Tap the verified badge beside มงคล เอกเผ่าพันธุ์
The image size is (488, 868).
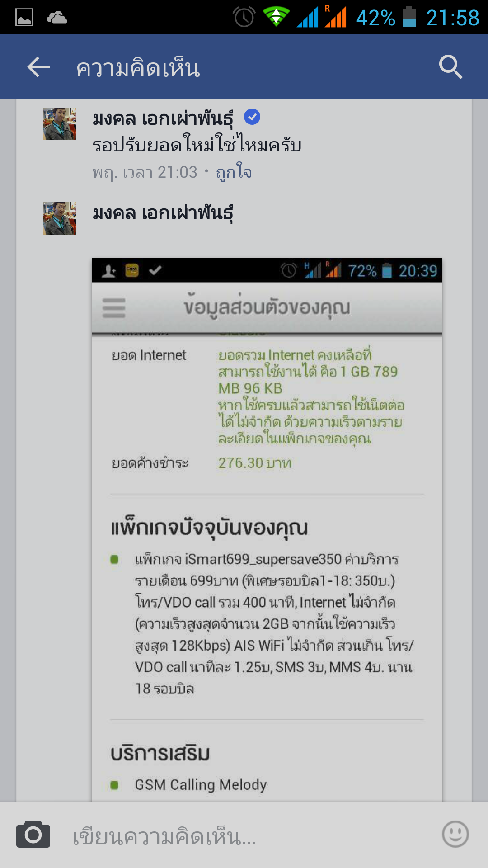pos(252,117)
